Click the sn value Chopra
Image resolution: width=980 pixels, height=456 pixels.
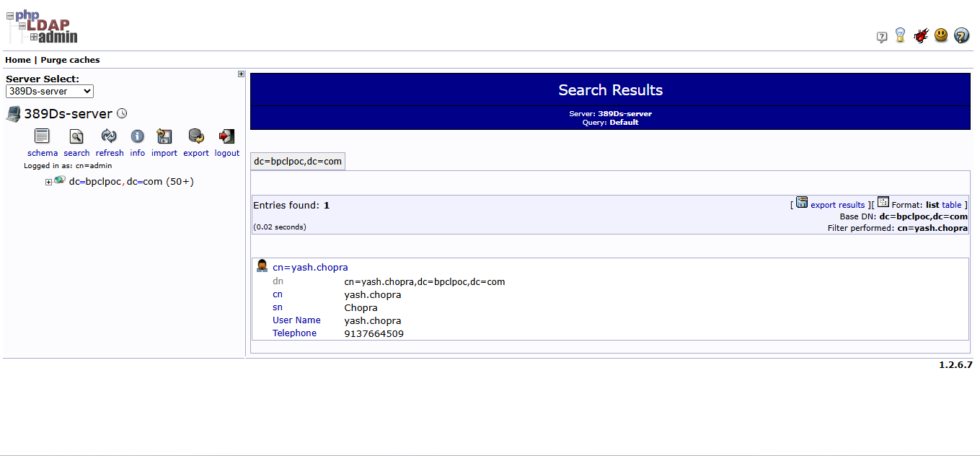(x=361, y=308)
